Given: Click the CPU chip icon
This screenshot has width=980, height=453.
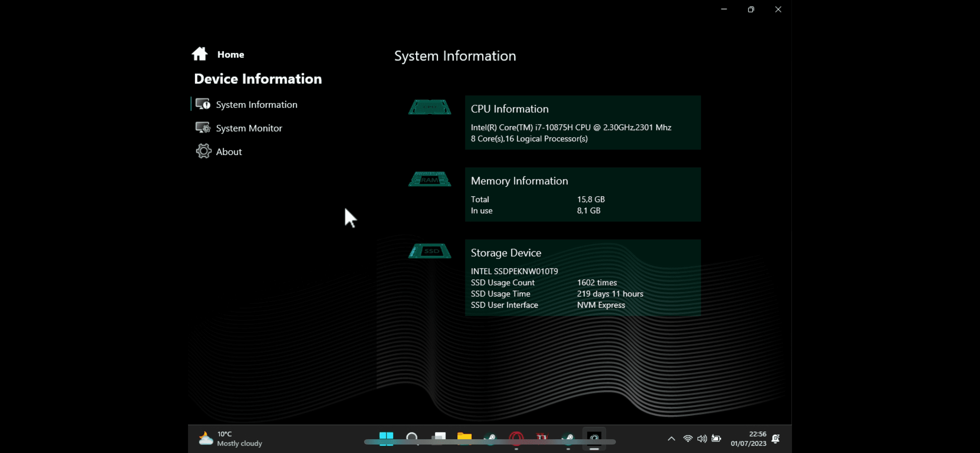Looking at the screenshot, I should 430,107.
